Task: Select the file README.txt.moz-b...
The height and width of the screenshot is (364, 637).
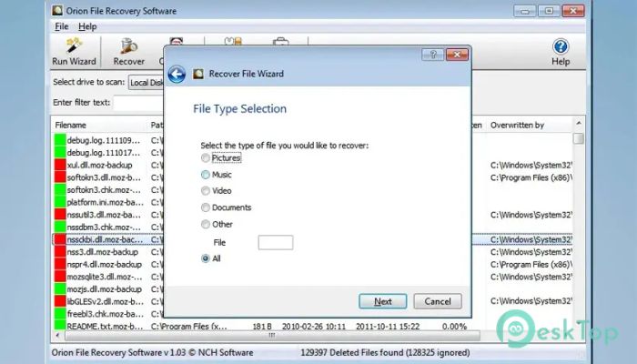Action: coord(105,326)
